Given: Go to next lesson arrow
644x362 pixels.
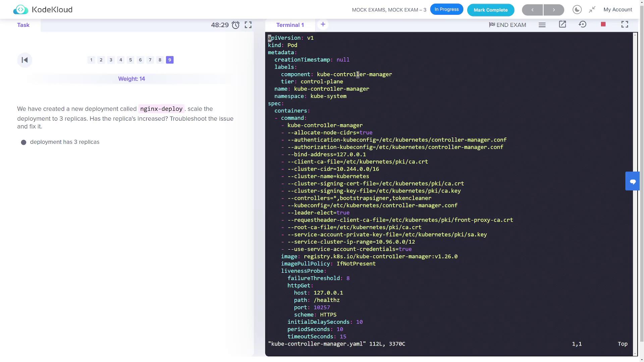Looking at the screenshot, I should [x=554, y=10].
